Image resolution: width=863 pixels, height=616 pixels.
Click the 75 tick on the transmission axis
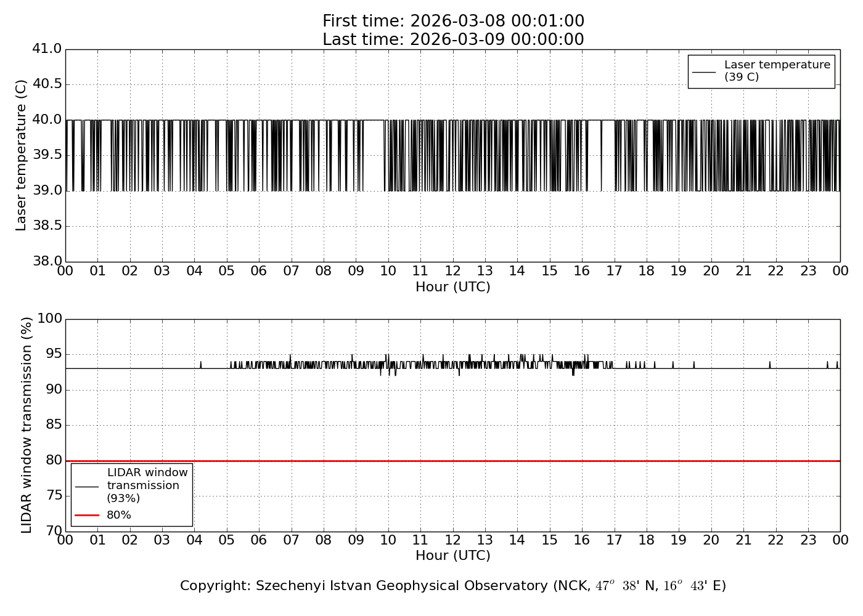click(x=54, y=496)
